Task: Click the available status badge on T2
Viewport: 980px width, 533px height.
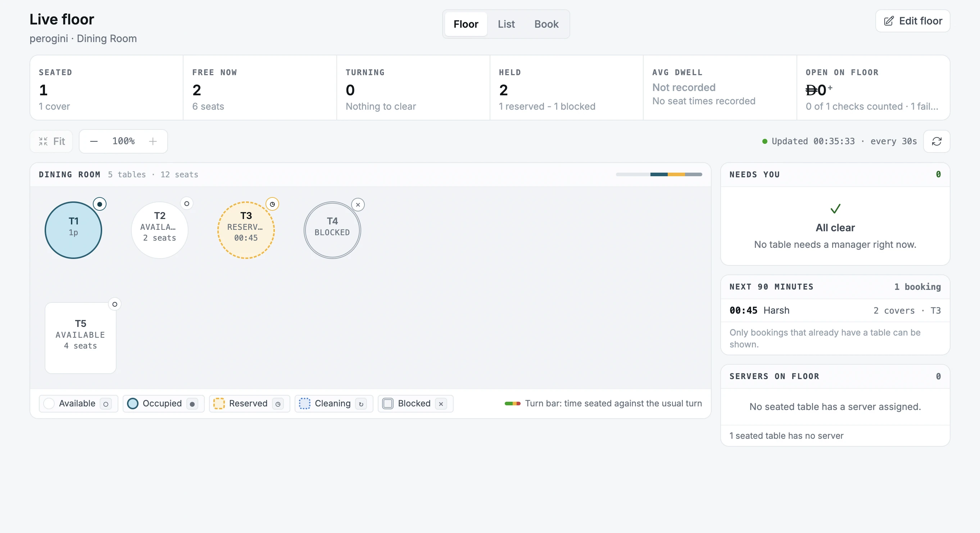Action: [x=186, y=204]
